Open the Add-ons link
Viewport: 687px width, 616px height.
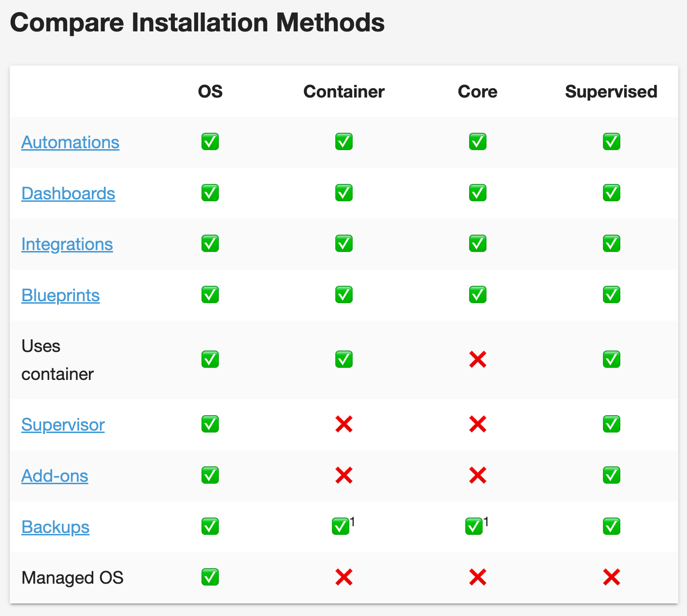point(55,476)
